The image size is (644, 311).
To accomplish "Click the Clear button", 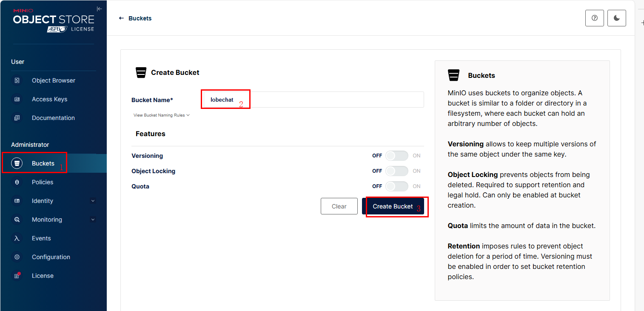I will tap(339, 206).
